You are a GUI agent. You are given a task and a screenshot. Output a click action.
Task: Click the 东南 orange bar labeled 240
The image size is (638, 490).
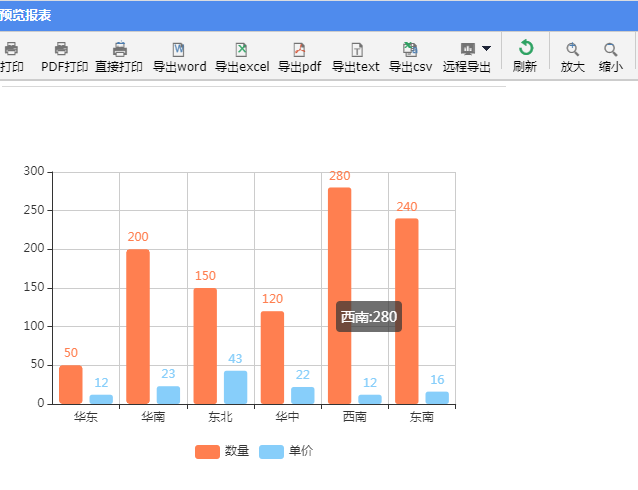point(407,311)
